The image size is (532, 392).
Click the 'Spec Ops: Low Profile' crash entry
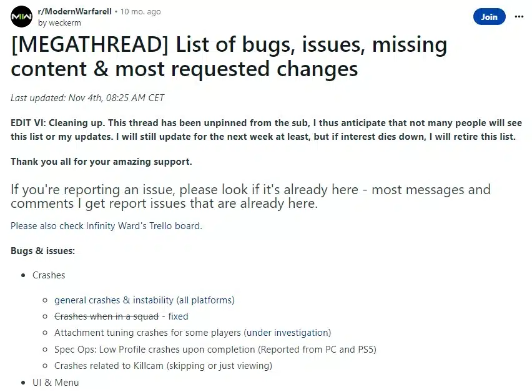[x=215, y=349]
